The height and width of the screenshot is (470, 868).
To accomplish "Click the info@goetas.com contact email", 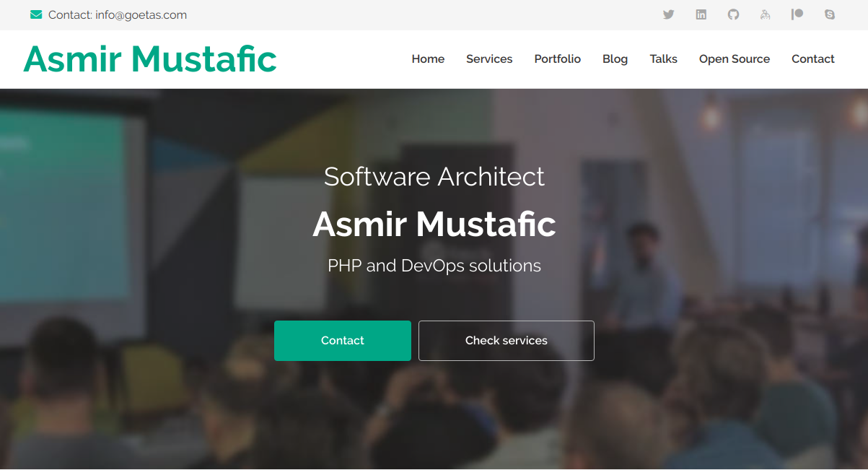I will (141, 14).
